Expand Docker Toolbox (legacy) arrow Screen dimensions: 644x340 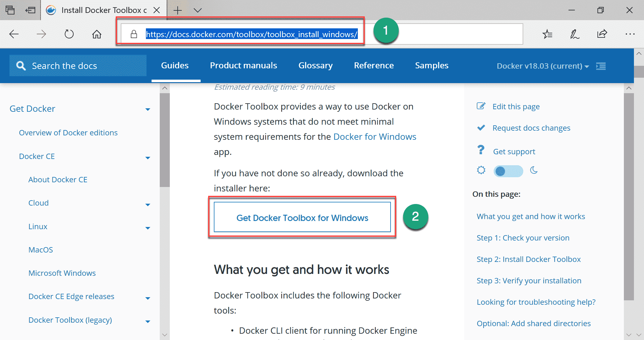click(x=147, y=321)
